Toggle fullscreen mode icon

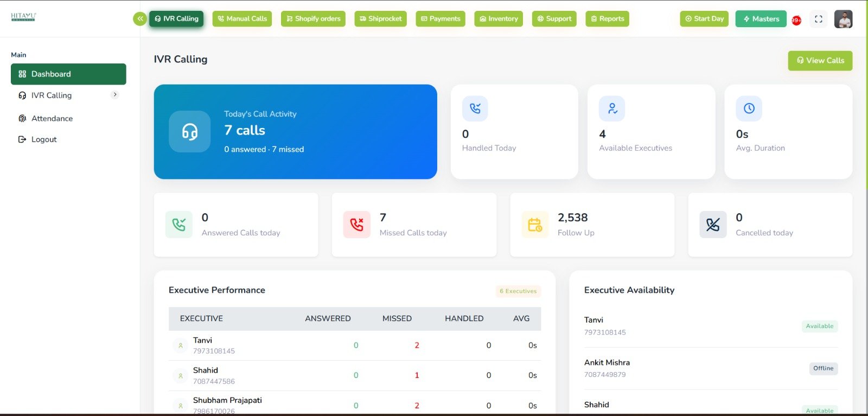click(x=819, y=19)
